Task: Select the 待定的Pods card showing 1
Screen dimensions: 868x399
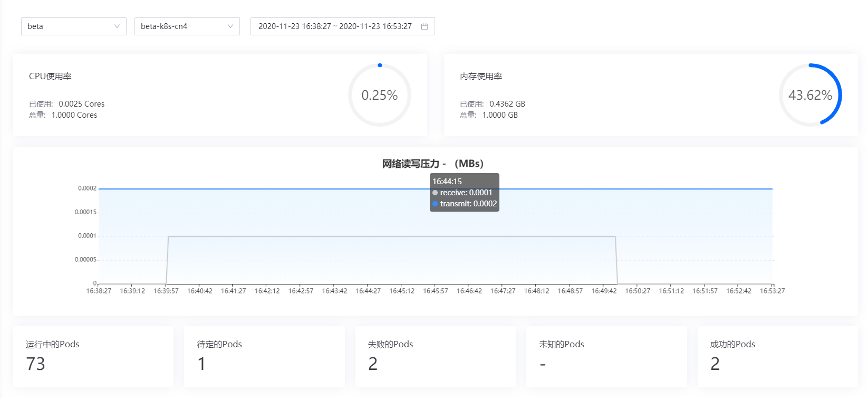Action: (264, 357)
